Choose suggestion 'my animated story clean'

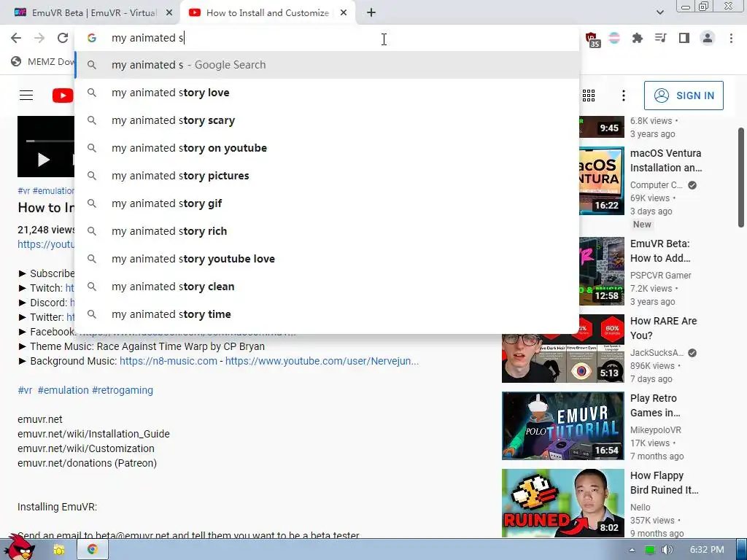coord(328,286)
